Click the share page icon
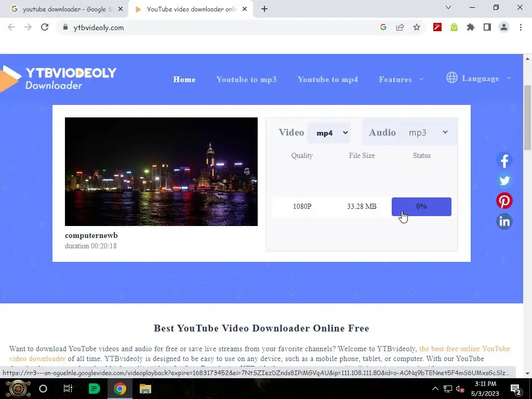The height and width of the screenshot is (399, 532). 400,28
